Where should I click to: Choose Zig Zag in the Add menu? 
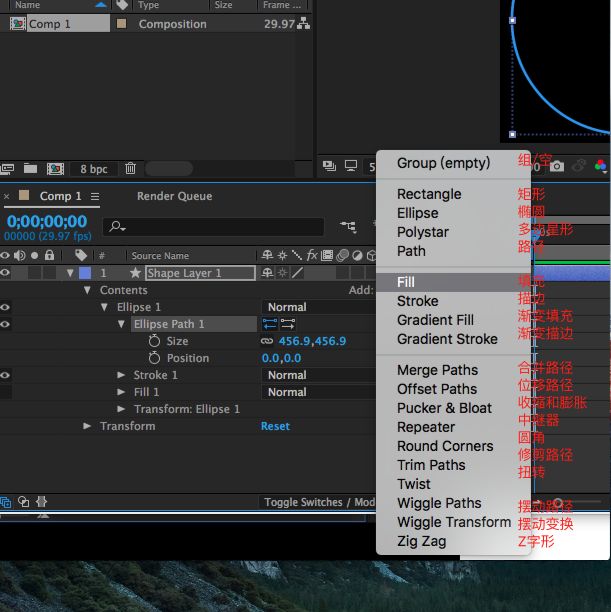454,541
